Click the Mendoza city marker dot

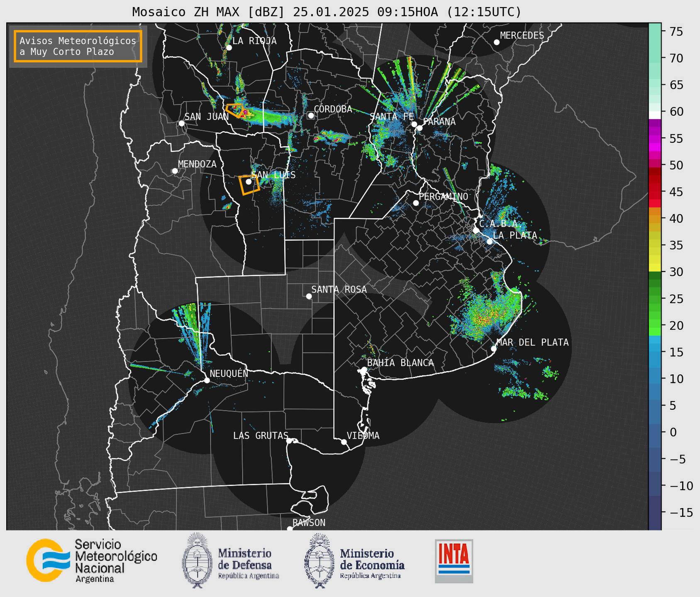(175, 171)
